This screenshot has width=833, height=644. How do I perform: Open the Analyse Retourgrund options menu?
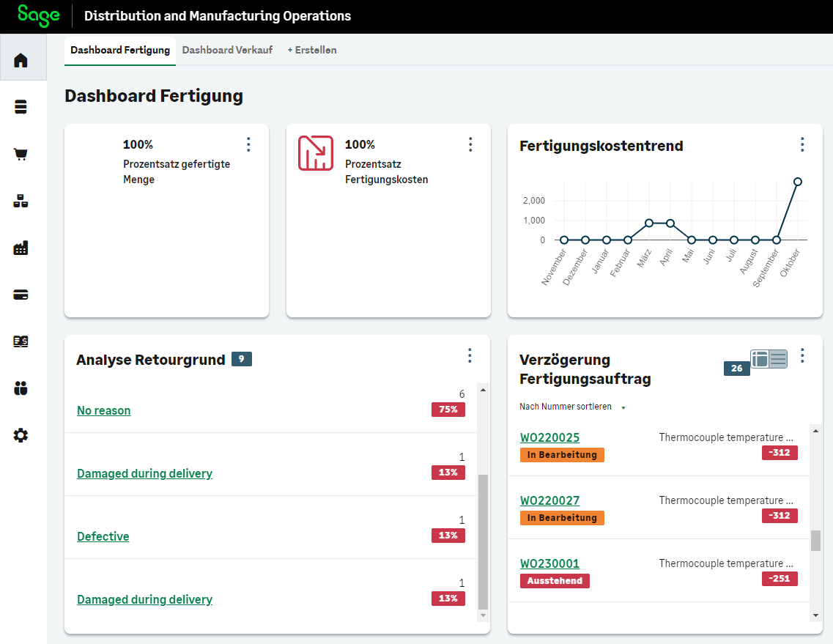pos(470,355)
